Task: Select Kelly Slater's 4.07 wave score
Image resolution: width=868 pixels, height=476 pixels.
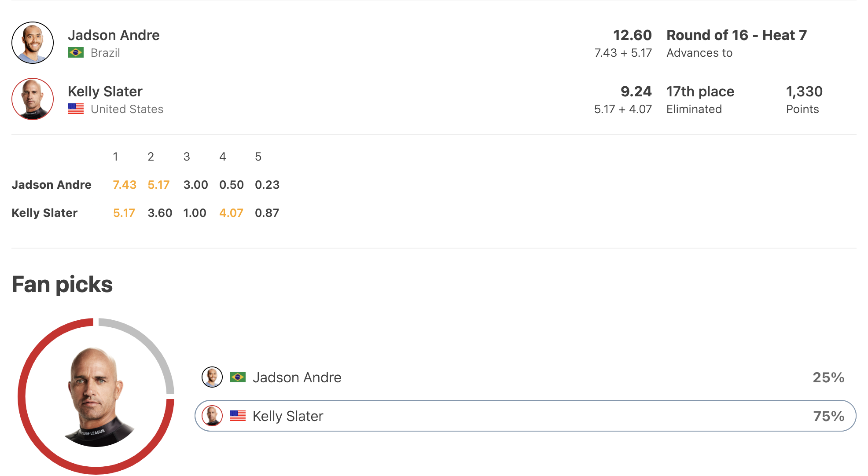Action: (231, 213)
